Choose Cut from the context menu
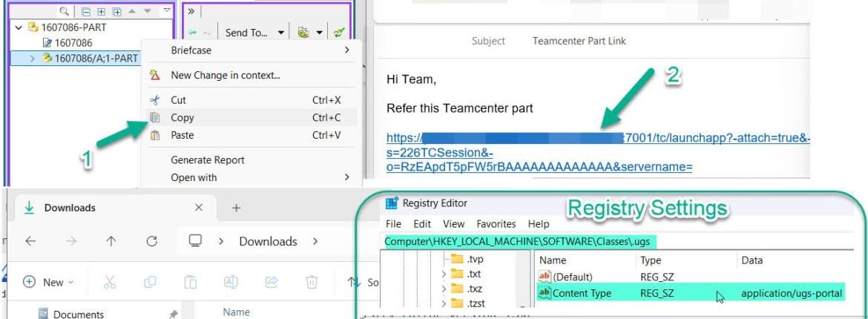 click(251, 99)
